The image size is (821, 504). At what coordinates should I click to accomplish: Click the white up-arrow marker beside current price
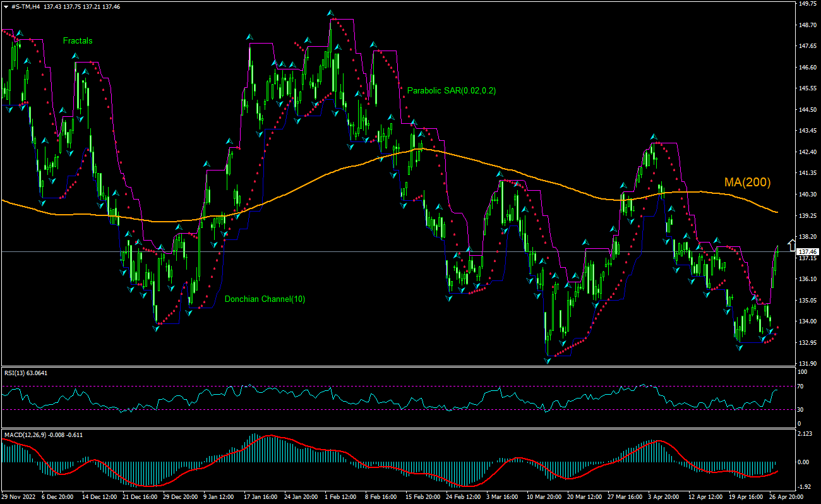[x=791, y=246]
